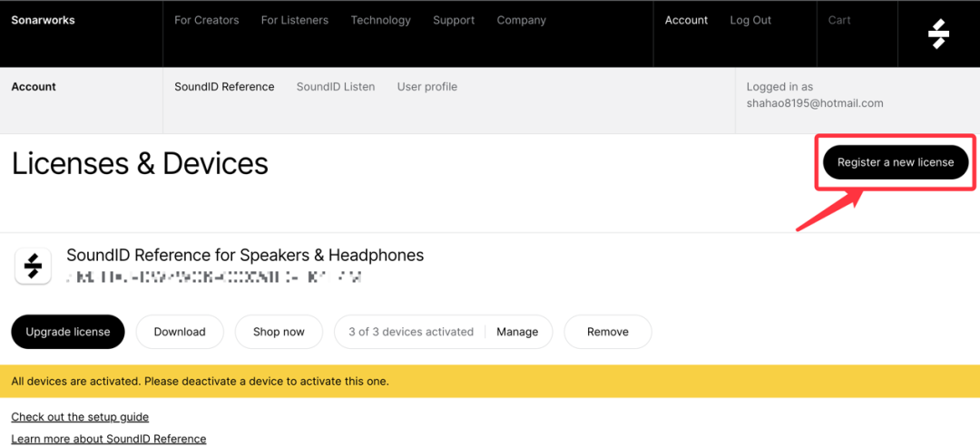Open the Cart

839,20
